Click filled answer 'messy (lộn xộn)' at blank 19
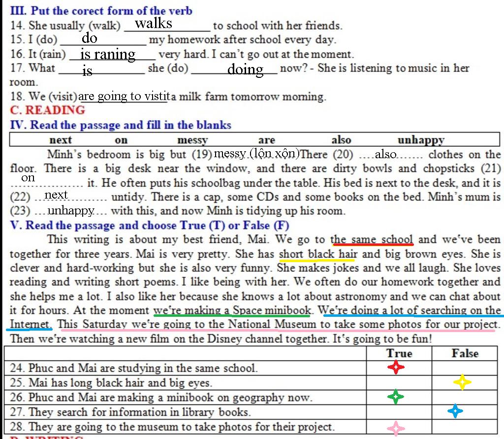Screen dimensions: 504x439 [x=256, y=153]
